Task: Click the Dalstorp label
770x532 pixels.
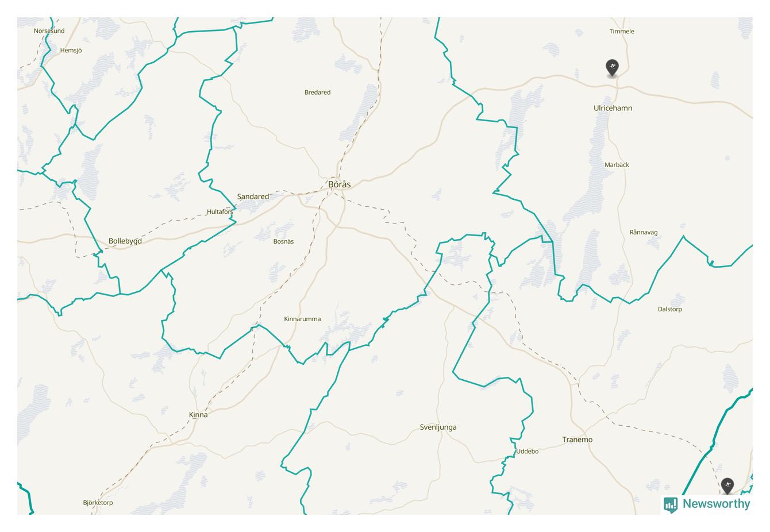Action: pos(669,309)
